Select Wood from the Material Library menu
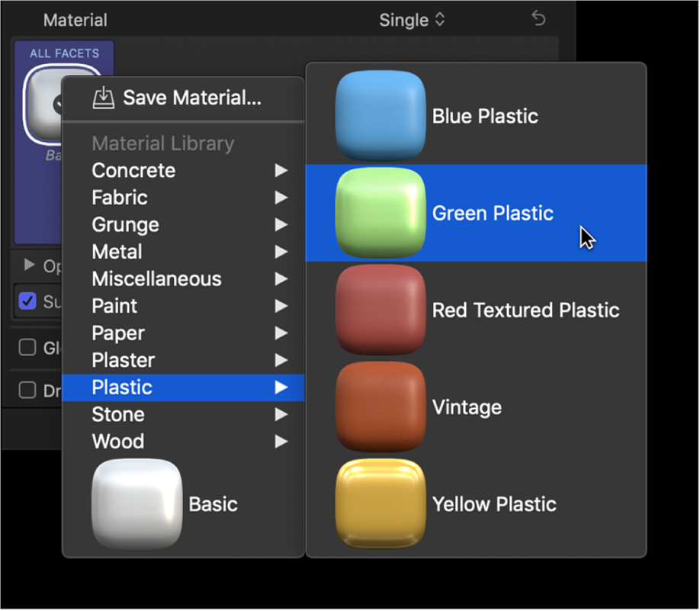 point(117,441)
